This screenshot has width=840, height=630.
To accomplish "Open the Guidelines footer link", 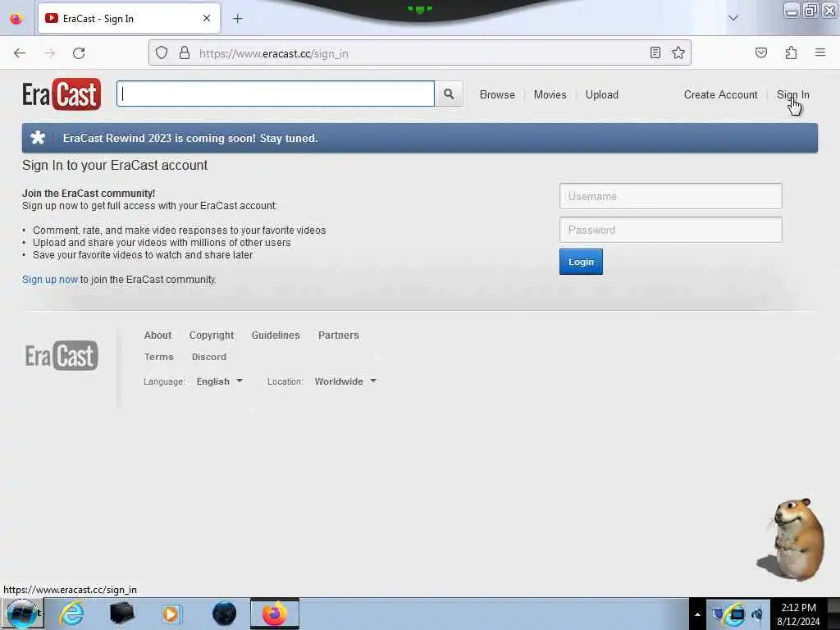I will tap(276, 336).
